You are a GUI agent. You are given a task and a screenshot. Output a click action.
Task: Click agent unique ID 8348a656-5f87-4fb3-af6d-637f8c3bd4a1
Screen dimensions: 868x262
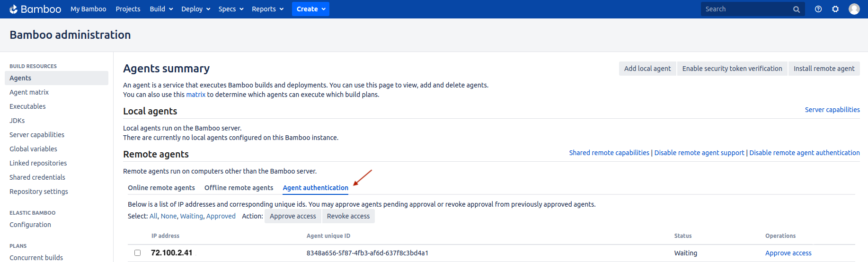(367, 253)
